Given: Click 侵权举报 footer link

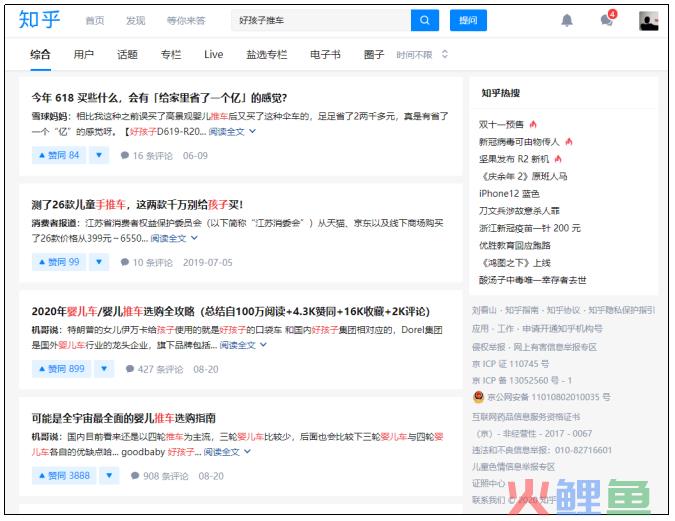Looking at the screenshot, I should 489,347.
